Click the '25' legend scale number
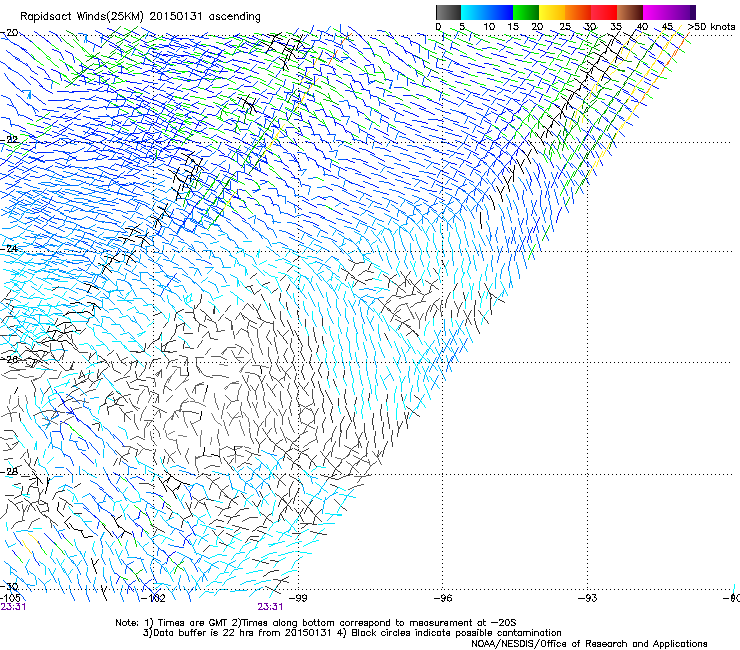Viewport: 740px width, 650px height. (x=564, y=27)
